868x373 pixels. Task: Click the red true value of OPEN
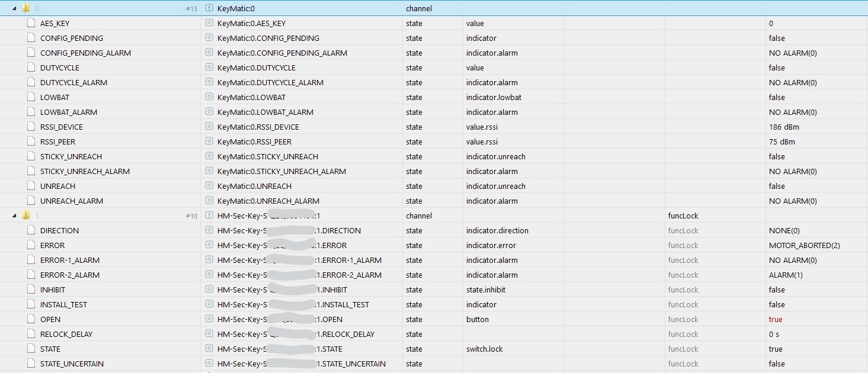pos(775,319)
